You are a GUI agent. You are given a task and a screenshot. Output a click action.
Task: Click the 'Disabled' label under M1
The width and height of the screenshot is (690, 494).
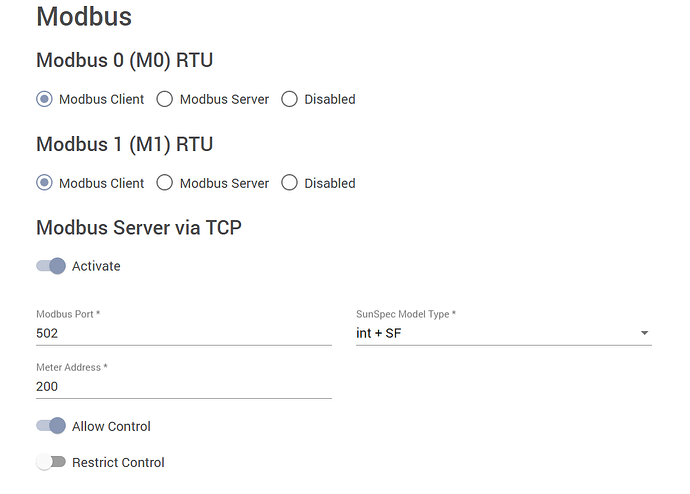330,183
